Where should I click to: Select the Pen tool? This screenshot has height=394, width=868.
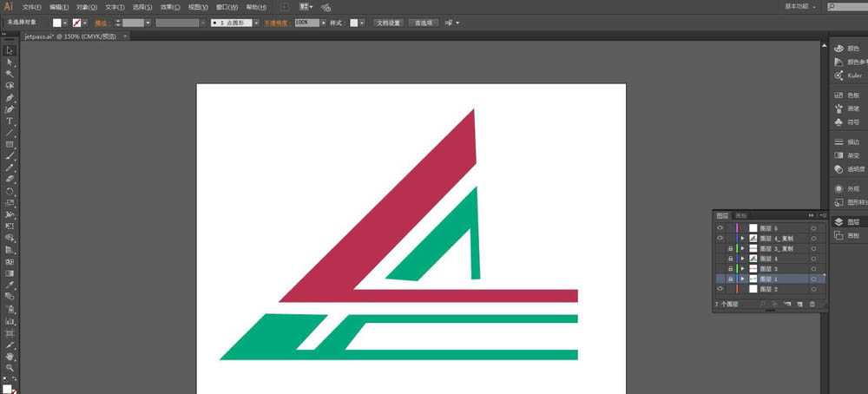(x=10, y=97)
